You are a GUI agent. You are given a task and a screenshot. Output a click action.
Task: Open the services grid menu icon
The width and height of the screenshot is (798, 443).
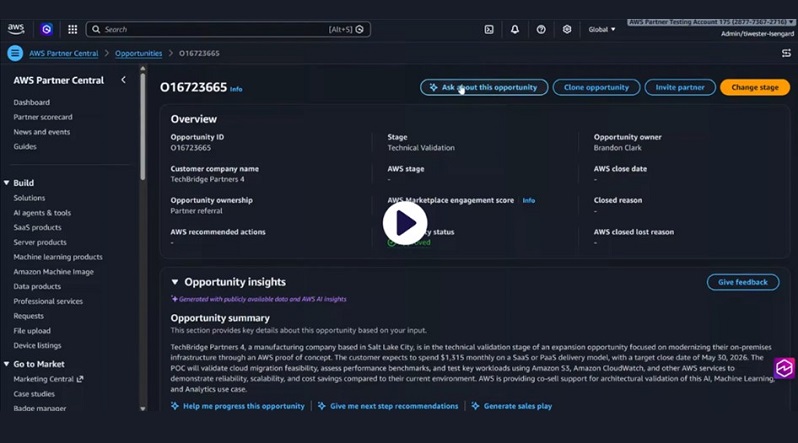(x=72, y=30)
